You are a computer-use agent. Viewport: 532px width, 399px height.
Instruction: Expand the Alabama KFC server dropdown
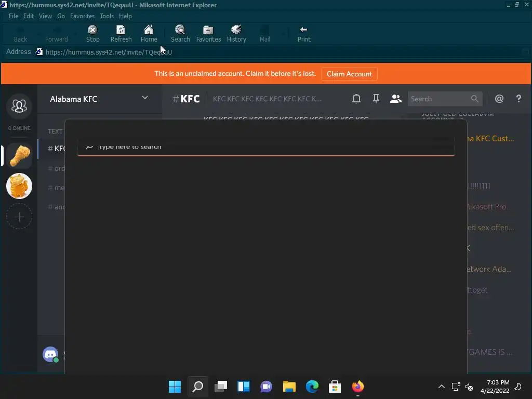coord(145,98)
